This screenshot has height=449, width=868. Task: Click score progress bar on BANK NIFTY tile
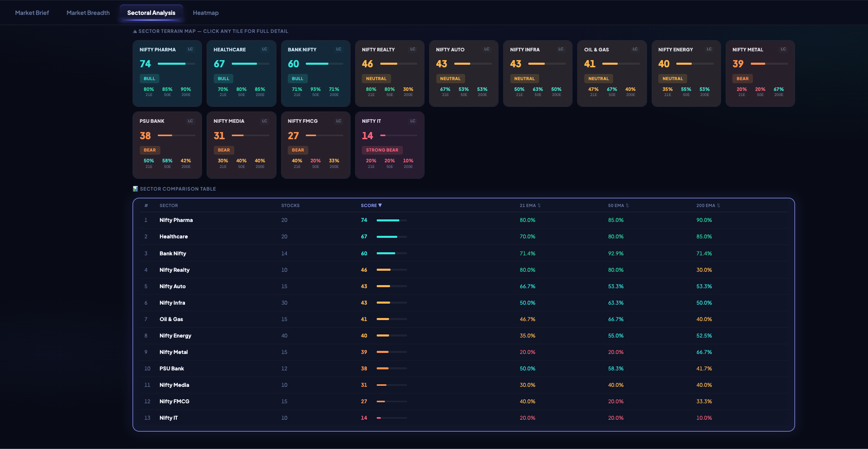click(x=324, y=64)
